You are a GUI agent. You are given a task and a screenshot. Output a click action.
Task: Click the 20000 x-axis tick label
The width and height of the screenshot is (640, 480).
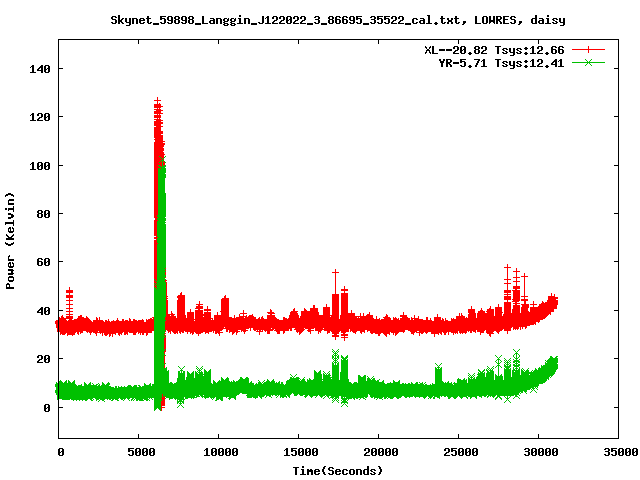[381, 452]
